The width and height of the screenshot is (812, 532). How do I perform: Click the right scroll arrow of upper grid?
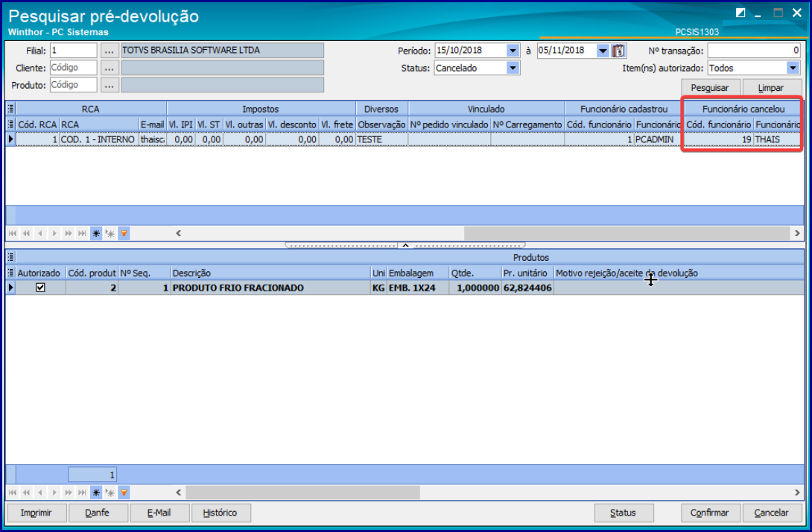click(x=797, y=234)
